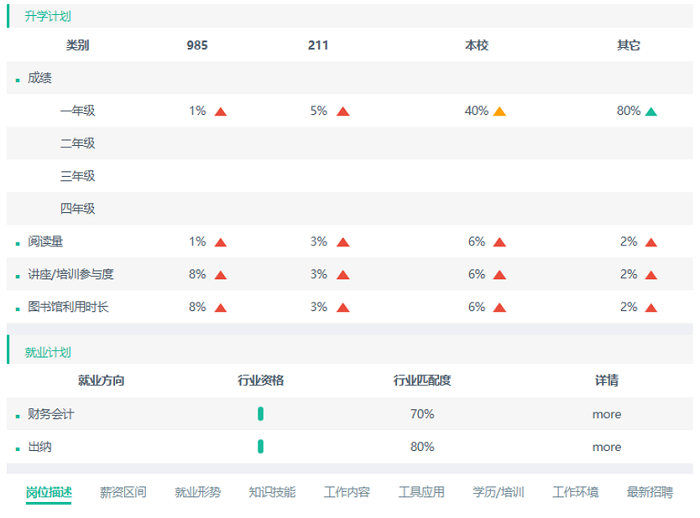Click red triangle in 图书馆利用时长 本校 column
The image size is (700, 518).
point(499,308)
